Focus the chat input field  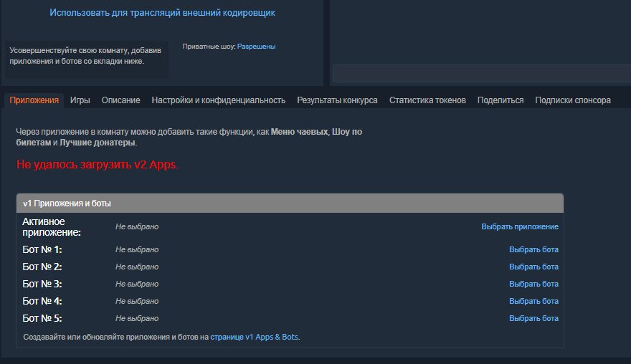(x=480, y=74)
